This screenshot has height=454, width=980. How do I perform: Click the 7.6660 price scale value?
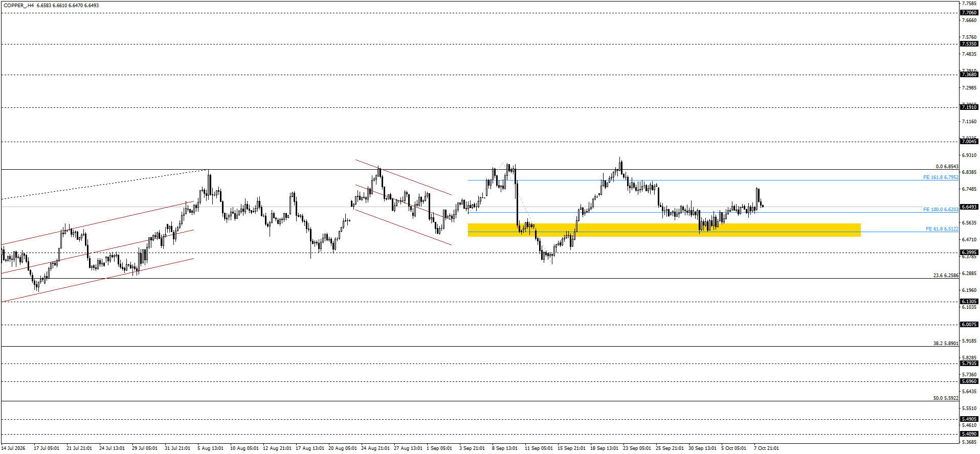(x=969, y=20)
